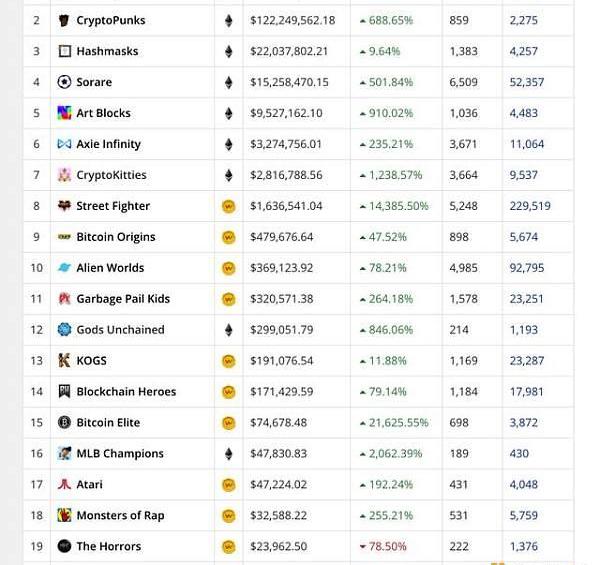Click the Ethereum icon in the MLB Champions row

[228, 454]
